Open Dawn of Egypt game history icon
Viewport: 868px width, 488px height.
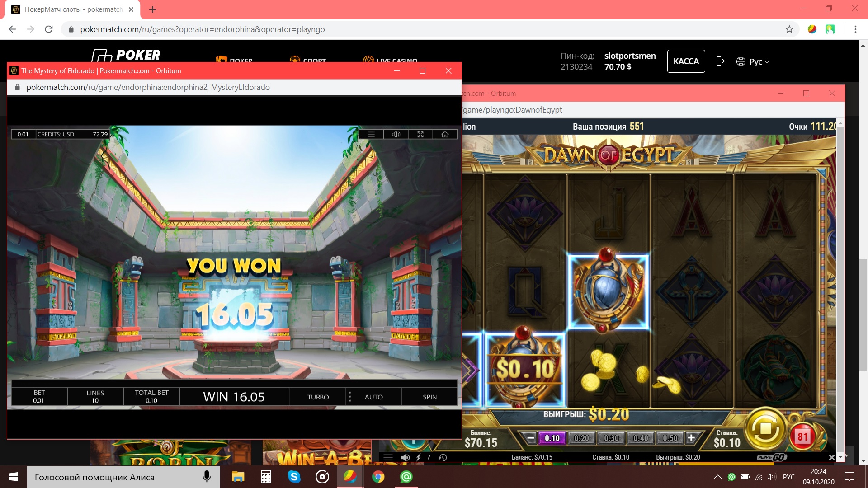443,457
